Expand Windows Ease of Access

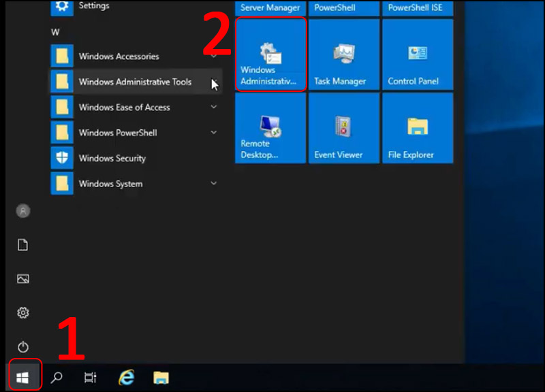(x=214, y=107)
